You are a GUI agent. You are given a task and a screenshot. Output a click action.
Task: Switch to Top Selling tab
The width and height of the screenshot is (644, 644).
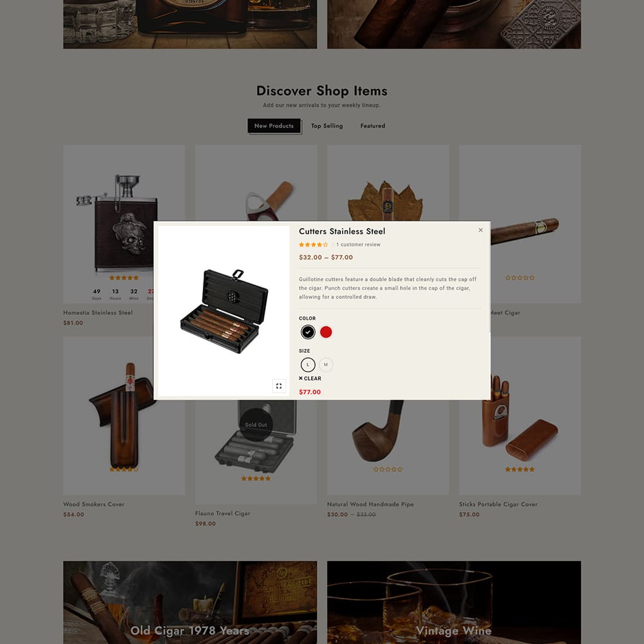[x=327, y=126]
